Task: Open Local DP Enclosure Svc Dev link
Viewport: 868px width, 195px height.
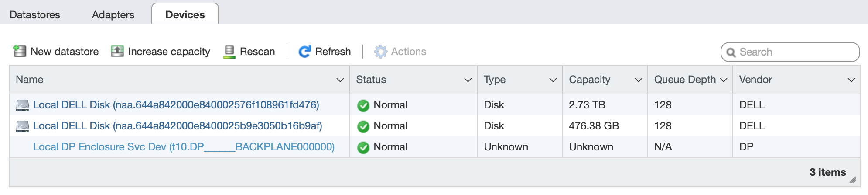Action: (x=184, y=147)
